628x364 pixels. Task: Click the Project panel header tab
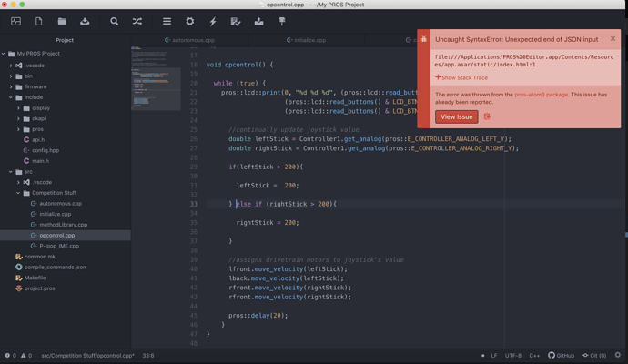(65, 40)
